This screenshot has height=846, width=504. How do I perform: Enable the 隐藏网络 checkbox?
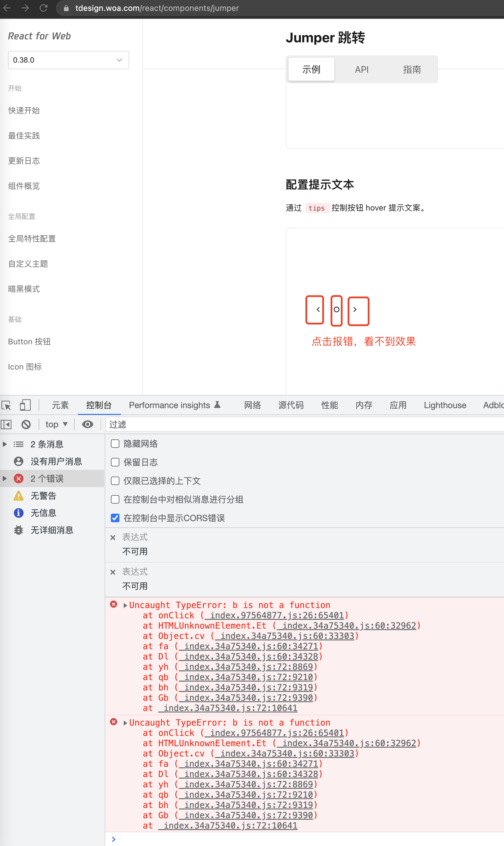pos(115,444)
